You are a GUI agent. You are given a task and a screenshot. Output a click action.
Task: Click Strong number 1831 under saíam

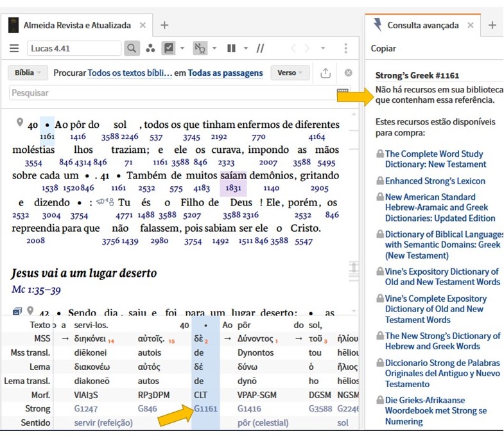click(x=233, y=188)
